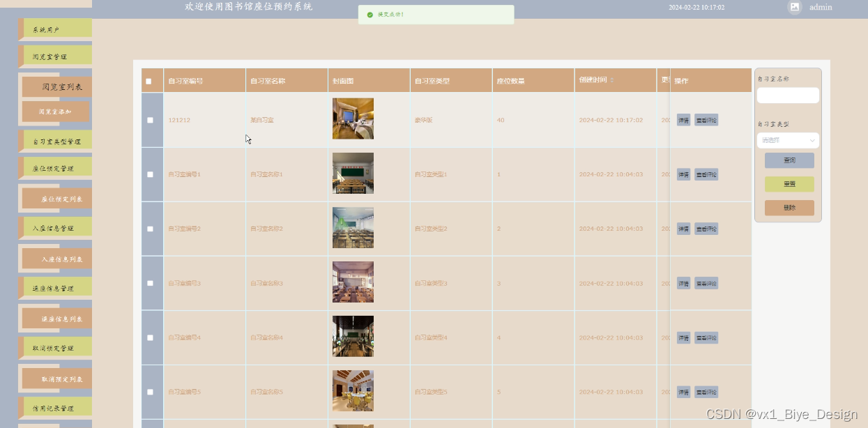Open the 座位预定列表 submenu item
This screenshot has height=428, width=868.
tap(57, 199)
